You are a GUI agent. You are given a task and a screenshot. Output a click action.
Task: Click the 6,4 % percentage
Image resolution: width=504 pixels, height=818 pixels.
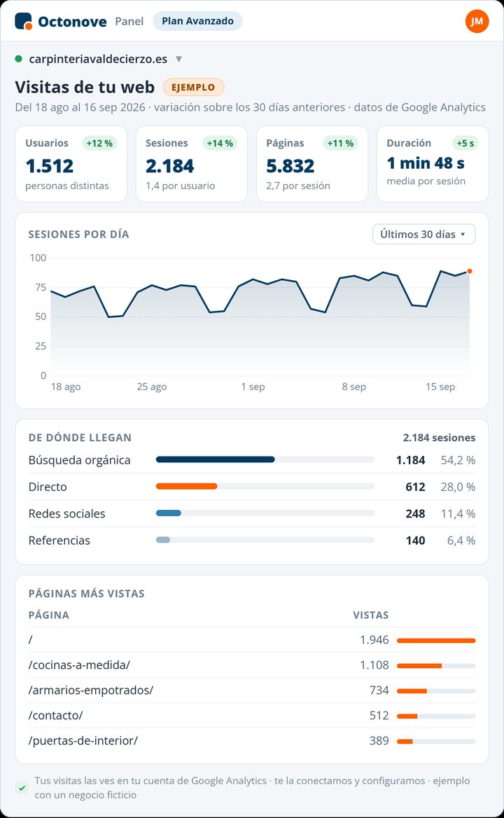coord(461,541)
